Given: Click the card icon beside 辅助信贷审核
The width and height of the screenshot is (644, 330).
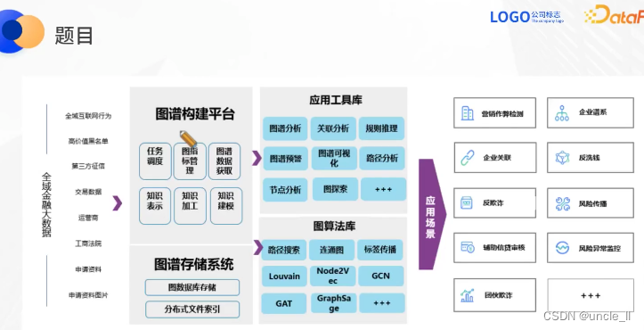Looking at the screenshot, I should pos(468,247).
